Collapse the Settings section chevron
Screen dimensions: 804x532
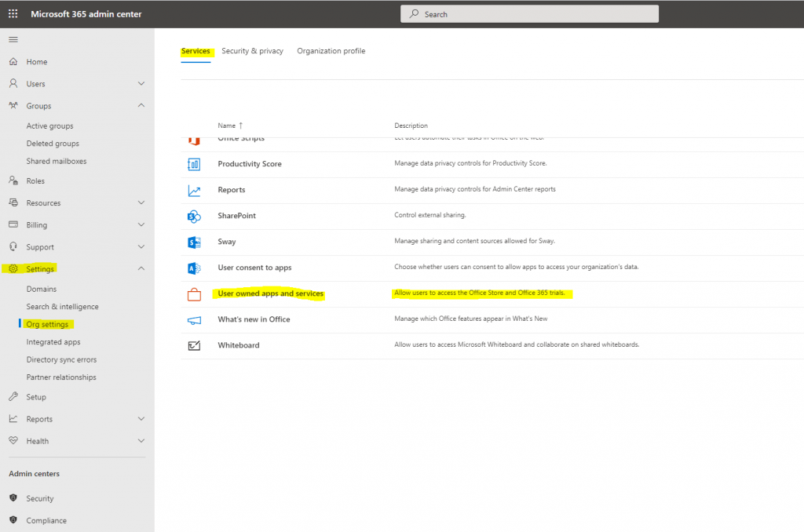click(x=141, y=268)
